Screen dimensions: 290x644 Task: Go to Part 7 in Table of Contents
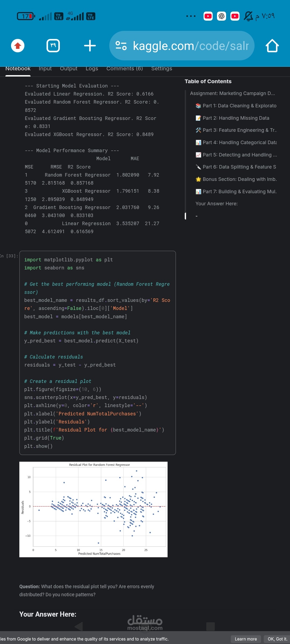tap(239, 192)
